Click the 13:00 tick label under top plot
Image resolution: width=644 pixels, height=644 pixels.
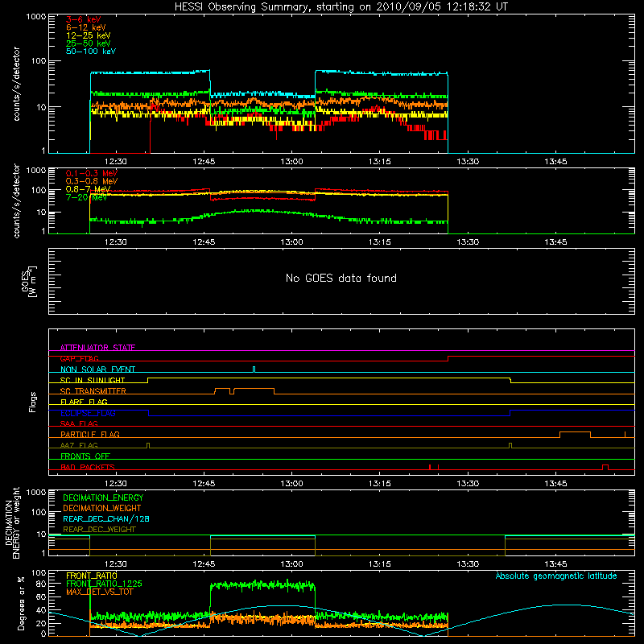click(291, 162)
